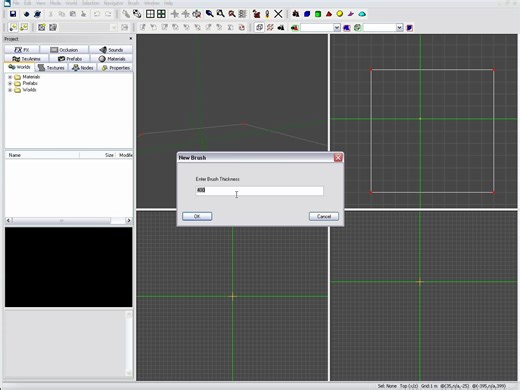Viewport: 520px width, 390px height.
Task: Open the first toolbar combo box dropdown arrow
Action: point(337,28)
